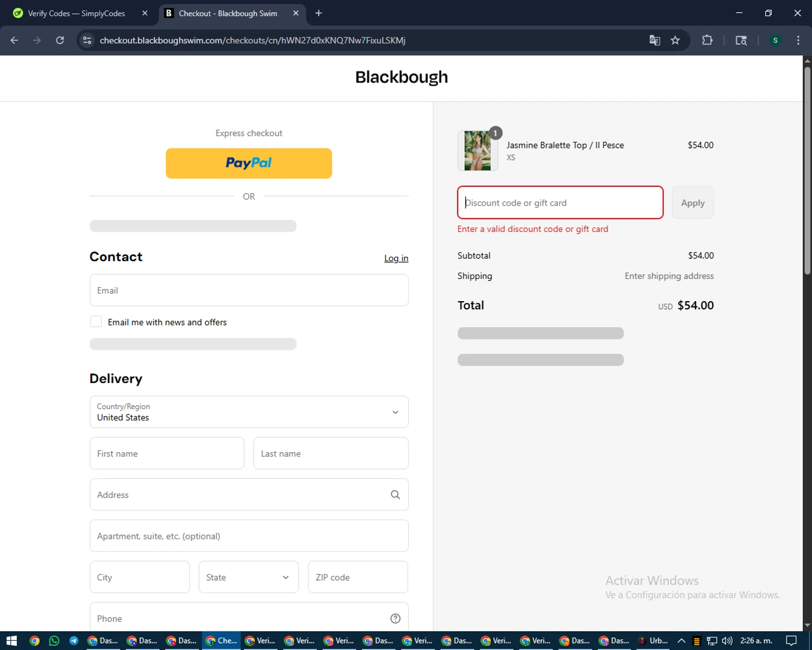Viewport: 812px width, 650px height.
Task: Click the Address input field
Action: (x=249, y=495)
